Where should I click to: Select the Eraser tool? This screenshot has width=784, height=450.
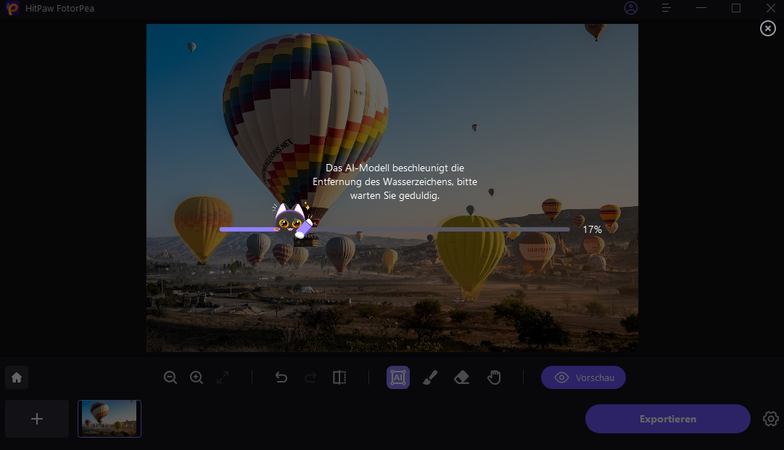click(x=461, y=378)
